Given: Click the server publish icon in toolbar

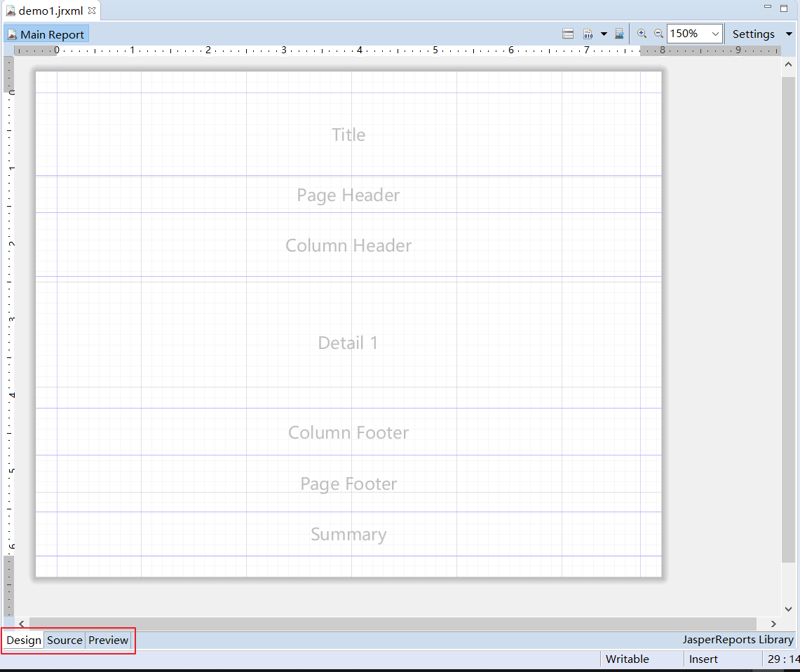Looking at the screenshot, I should tap(619, 34).
